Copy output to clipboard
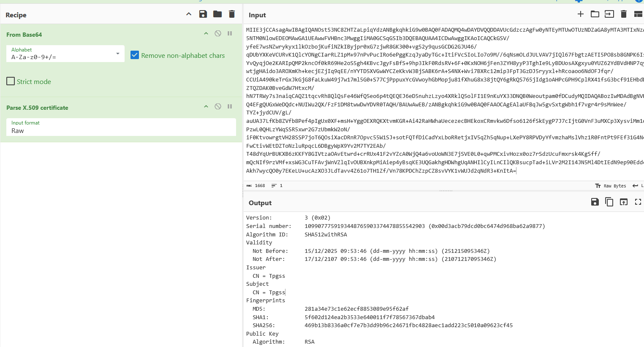The image size is (644, 347). 609,202
